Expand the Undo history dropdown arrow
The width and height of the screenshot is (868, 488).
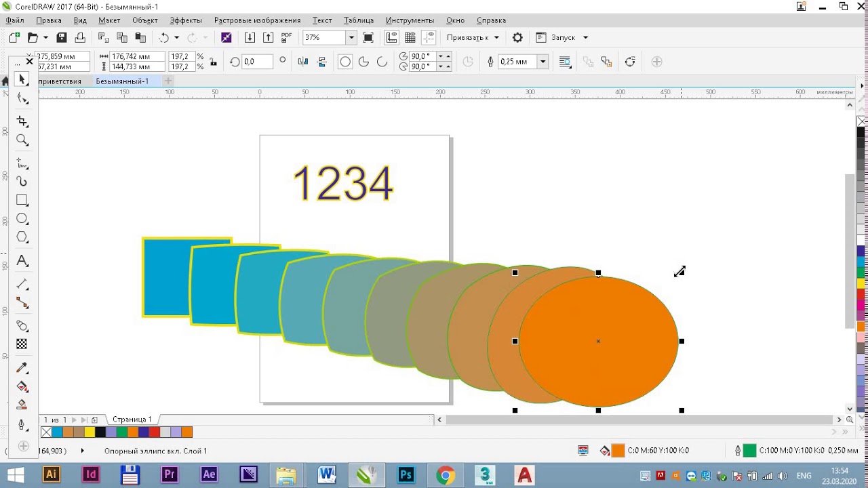point(176,37)
